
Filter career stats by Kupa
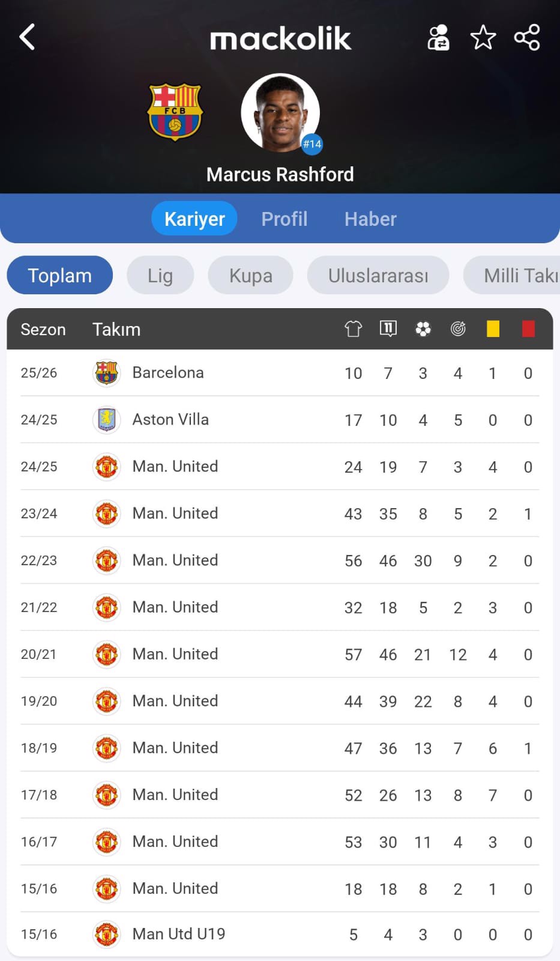pos(251,275)
